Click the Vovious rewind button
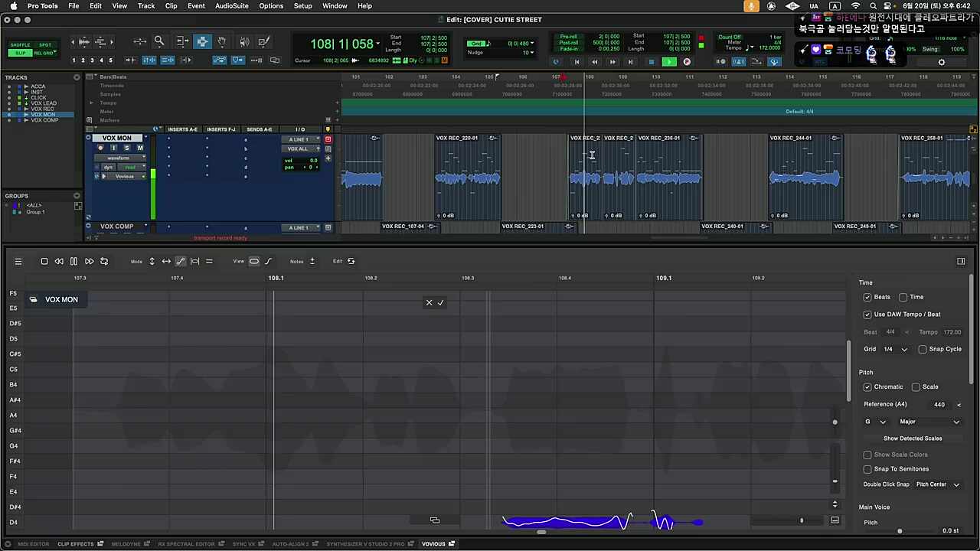Image resolution: width=980 pixels, height=551 pixels. coord(58,262)
